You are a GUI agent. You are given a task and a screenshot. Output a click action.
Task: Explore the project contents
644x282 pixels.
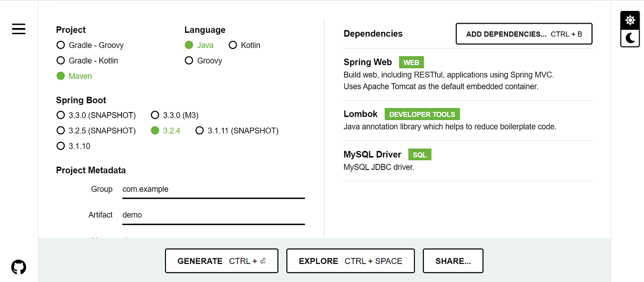click(x=350, y=261)
